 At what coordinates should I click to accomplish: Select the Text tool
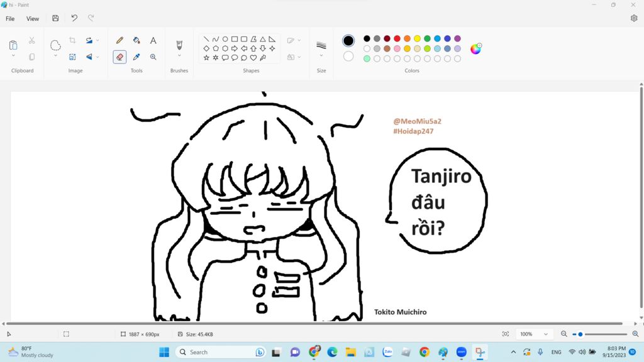pyautogui.click(x=153, y=40)
